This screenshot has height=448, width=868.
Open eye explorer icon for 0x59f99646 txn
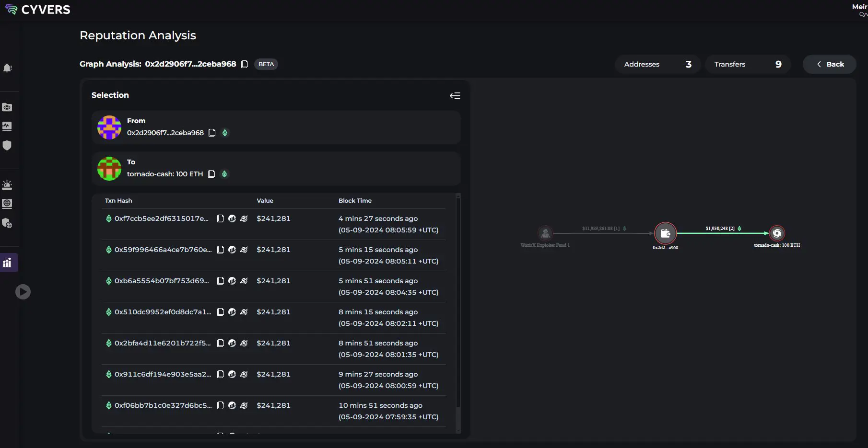click(x=244, y=250)
